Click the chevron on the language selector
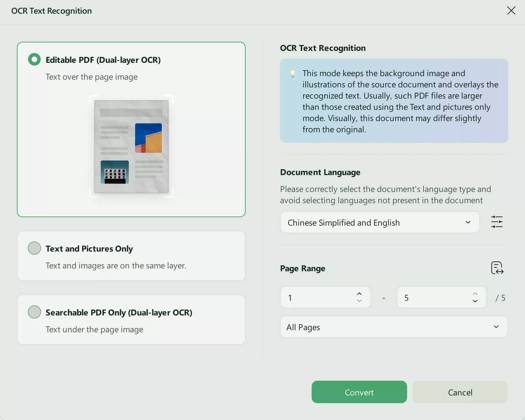This screenshot has width=525, height=420. point(468,222)
